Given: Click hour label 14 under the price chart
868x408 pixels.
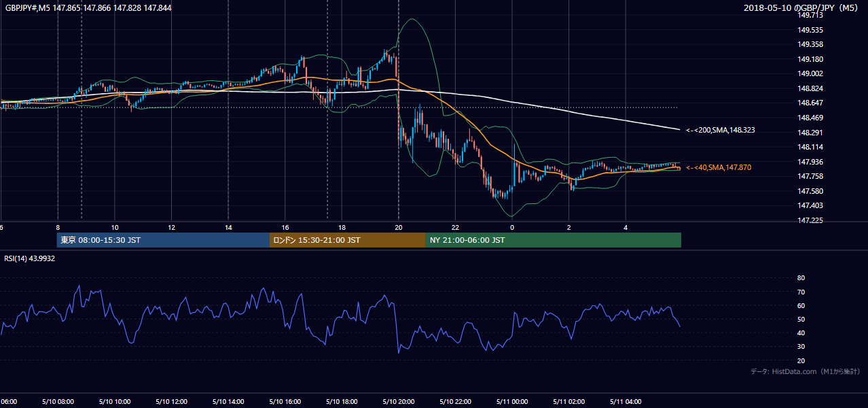Looking at the screenshot, I should click(x=228, y=228).
